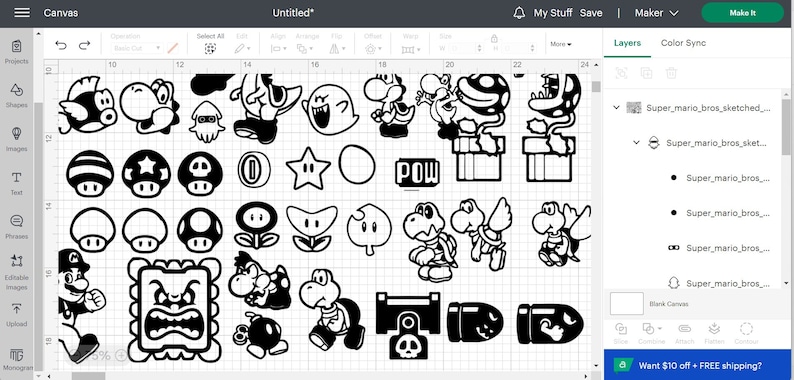This screenshot has width=794, height=380.
Task: Open the Phrases sidebar tool
Action: click(x=16, y=227)
